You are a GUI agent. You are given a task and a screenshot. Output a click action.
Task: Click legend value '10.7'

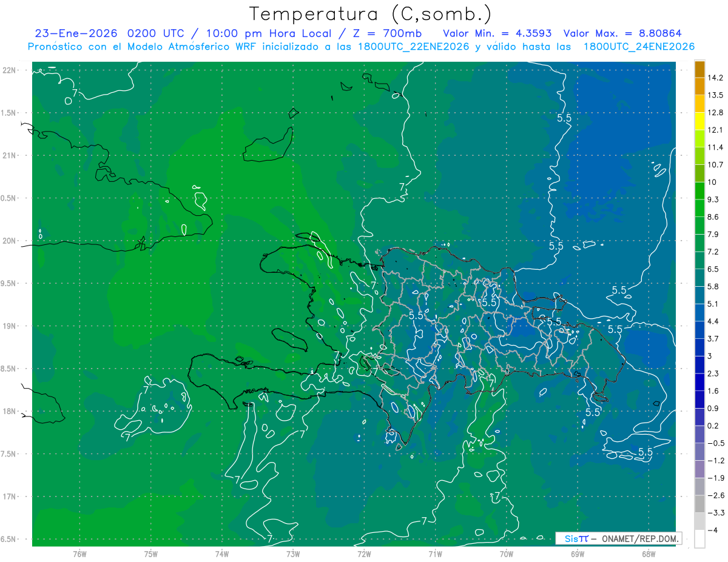[714, 165]
